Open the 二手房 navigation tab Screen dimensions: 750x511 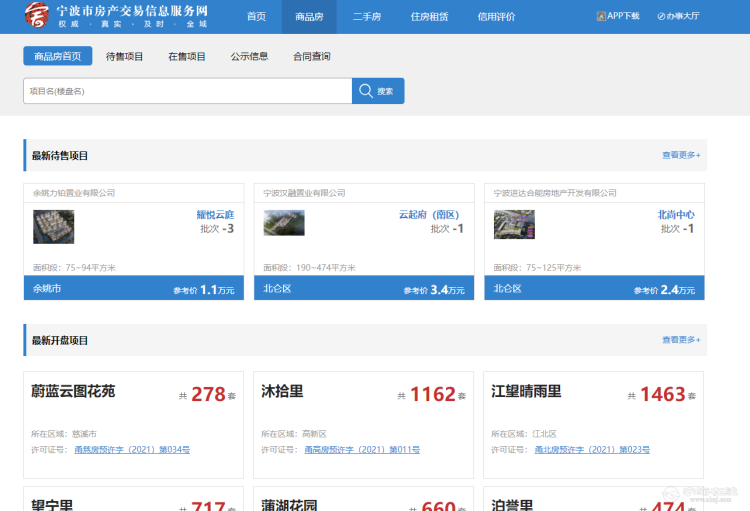(x=367, y=17)
